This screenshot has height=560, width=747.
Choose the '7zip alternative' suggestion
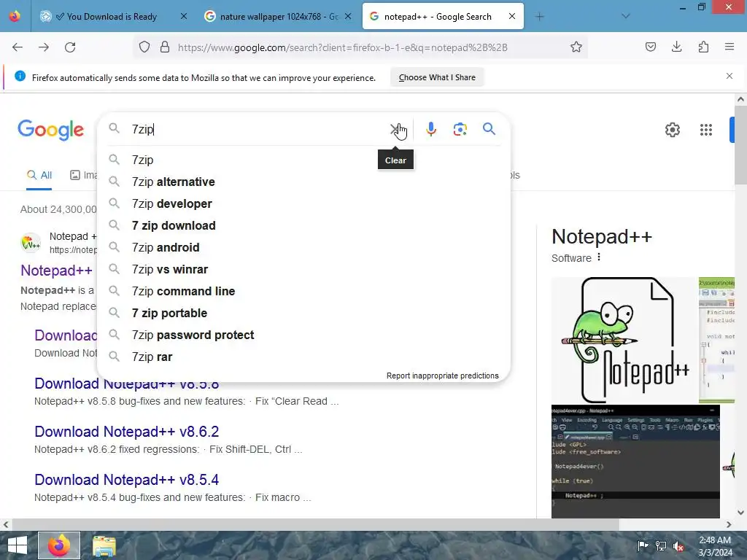coord(303,182)
